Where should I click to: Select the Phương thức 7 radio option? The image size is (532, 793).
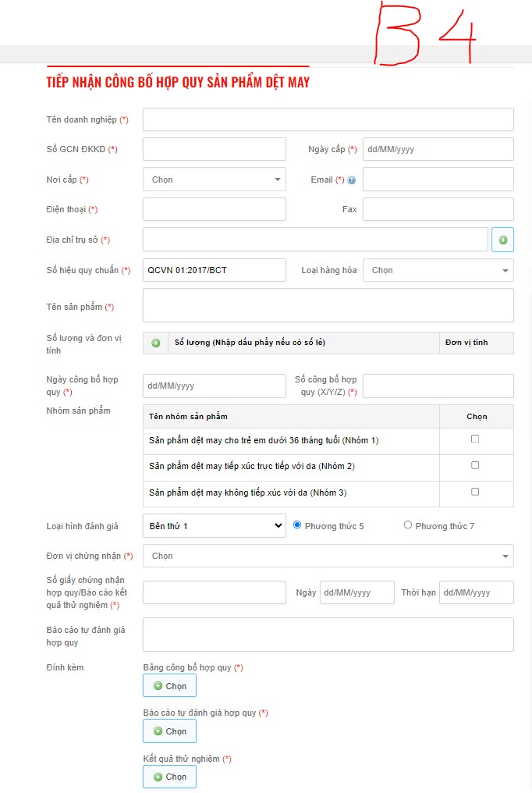click(408, 525)
